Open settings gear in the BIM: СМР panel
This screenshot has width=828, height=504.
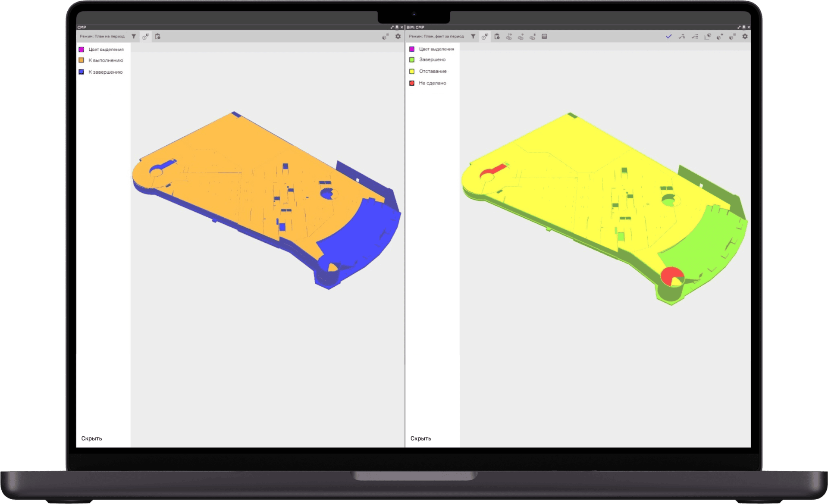point(745,37)
